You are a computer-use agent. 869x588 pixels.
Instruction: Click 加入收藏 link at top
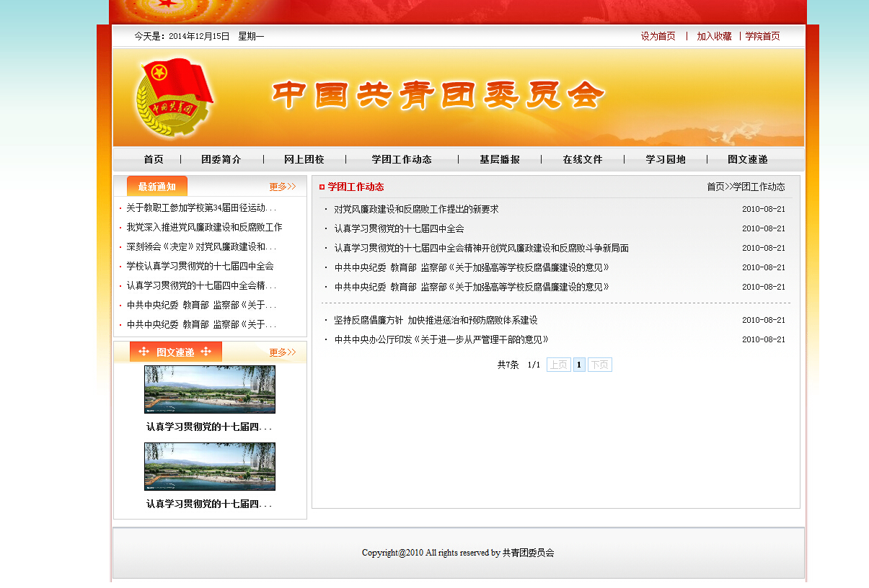[x=714, y=36]
